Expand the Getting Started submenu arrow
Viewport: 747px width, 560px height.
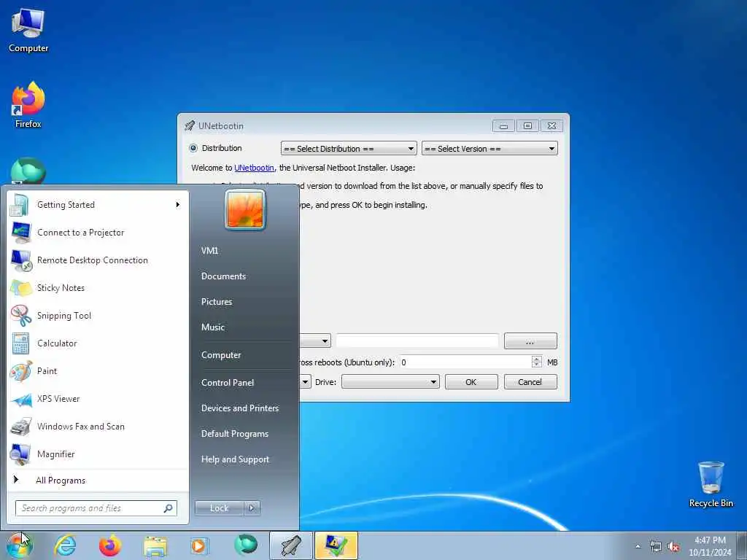(x=178, y=205)
